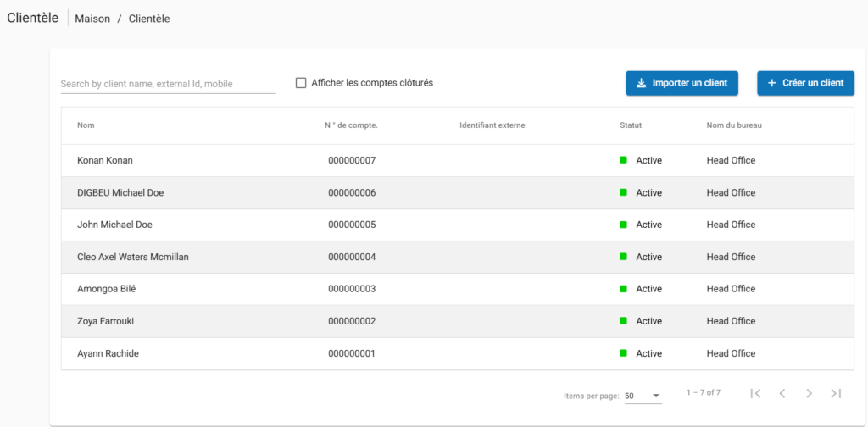Image resolution: width=868 pixels, height=427 pixels.
Task: Navigate to Maison breadcrumb
Action: pos(92,19)
